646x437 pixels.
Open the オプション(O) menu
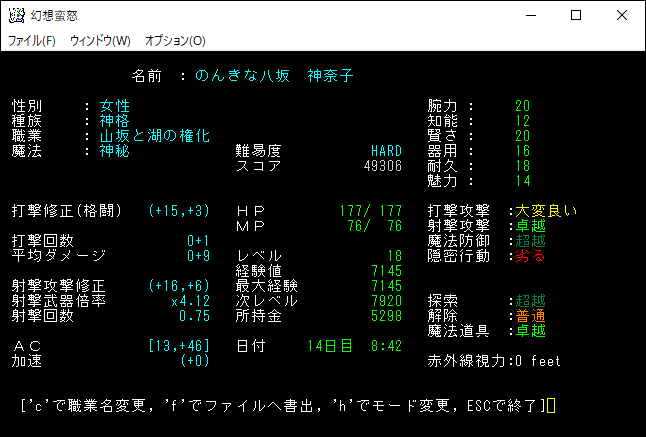point(175,41)
